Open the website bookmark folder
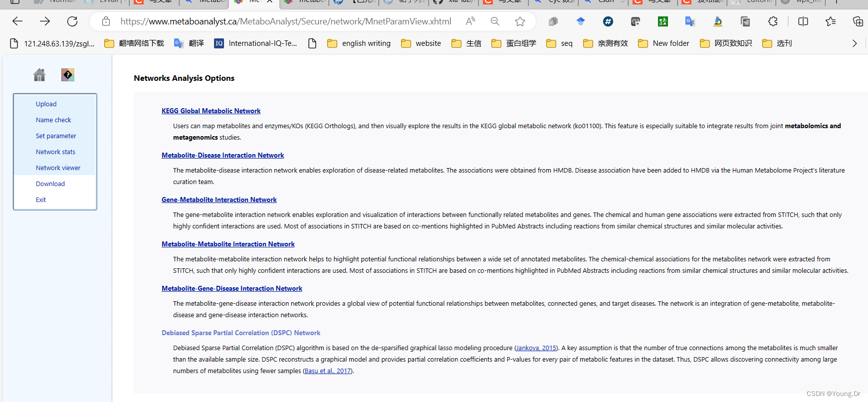 422,43
